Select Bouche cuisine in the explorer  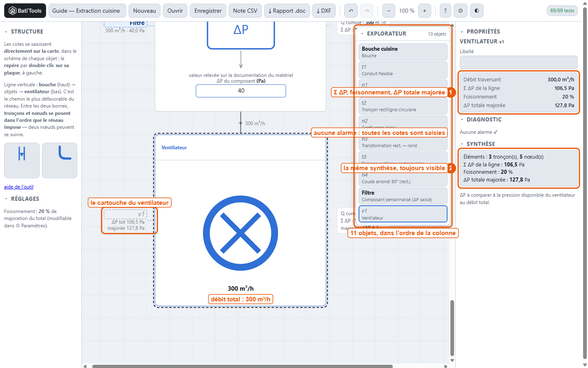coord(403,52)
